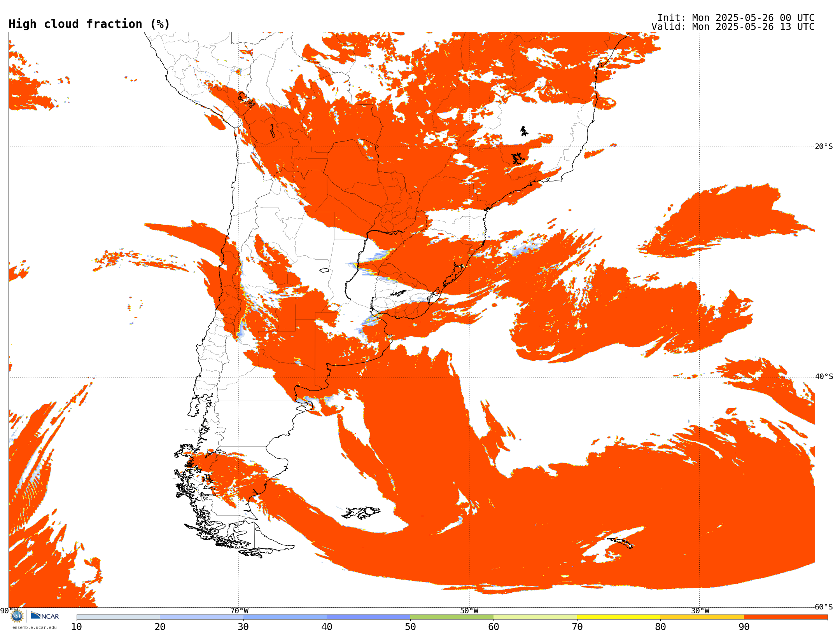Click the South Georgia island outline
This screenshot has height=632, width=840.
click(x=621, y=543)
